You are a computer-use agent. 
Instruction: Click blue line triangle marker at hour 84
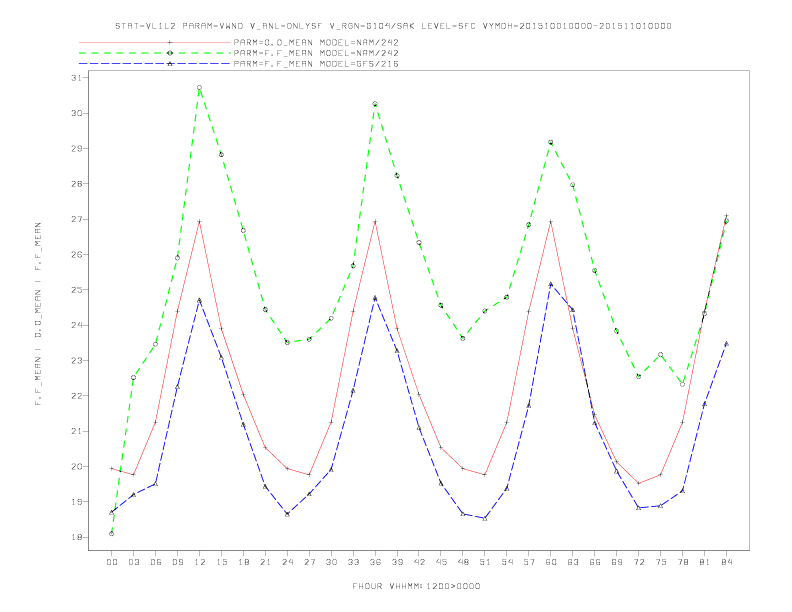pyautogui.click(x=726, y=343)
